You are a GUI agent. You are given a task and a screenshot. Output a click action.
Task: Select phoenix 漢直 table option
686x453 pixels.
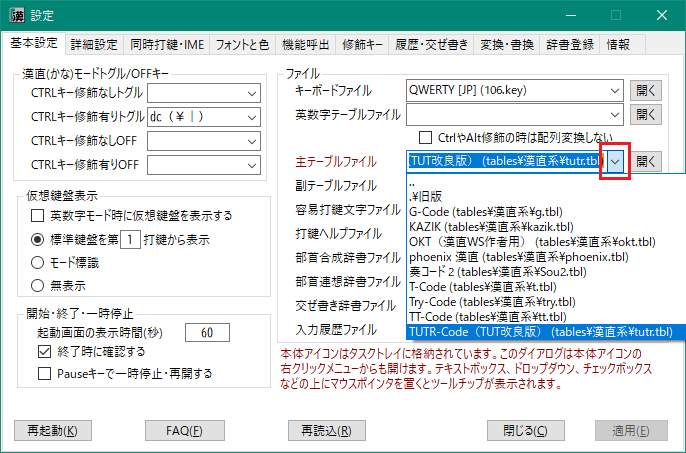pos(546,257)
